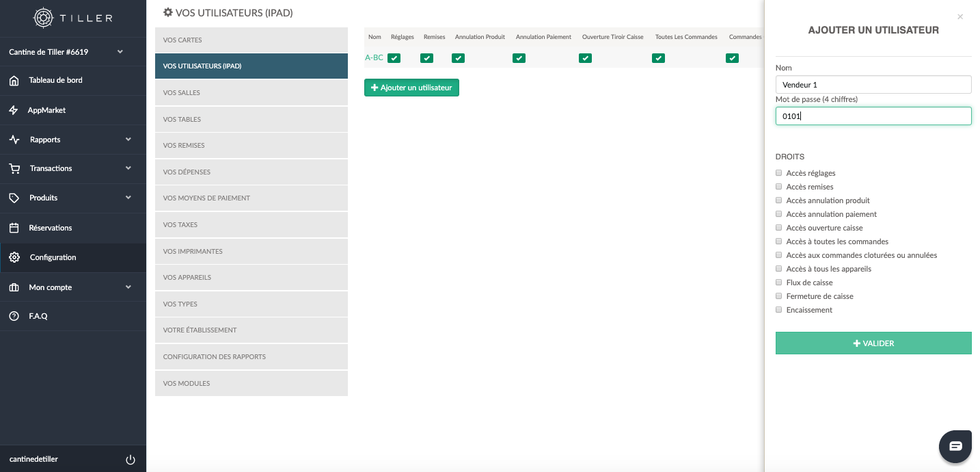The height and width of the screenshot is (472, 980).
Task: Enable the Accès réglages checkbox
Action: 778,173
